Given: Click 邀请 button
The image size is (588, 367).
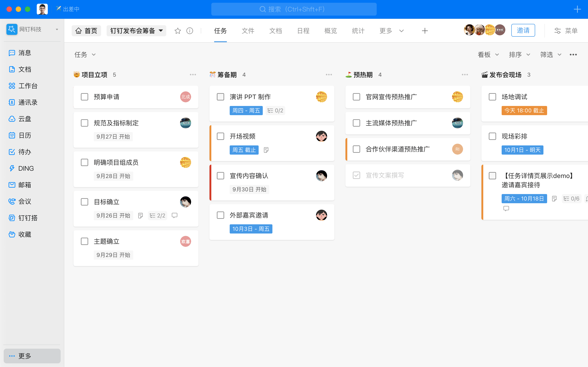Looking at the screenshot, I should pyautogui.click(x=523, y=30).
